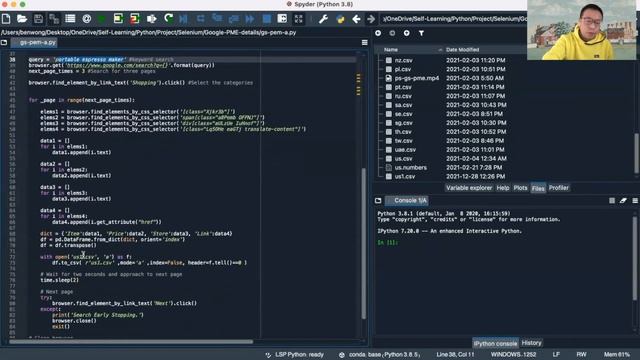This screenshot has width=640, height=360.
Task: Browse console tabs icon beside Console 1/A
Action: tap(378, 200)
